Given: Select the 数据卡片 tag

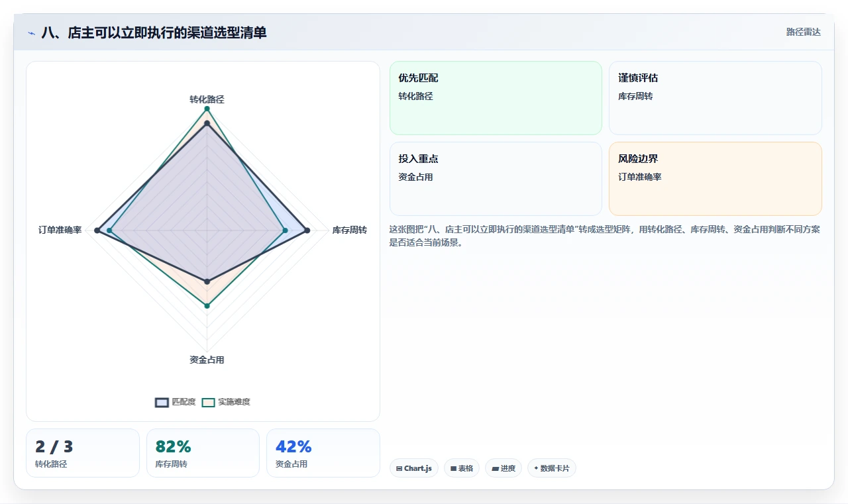Looking at the screenshot, I should (552, 468).
